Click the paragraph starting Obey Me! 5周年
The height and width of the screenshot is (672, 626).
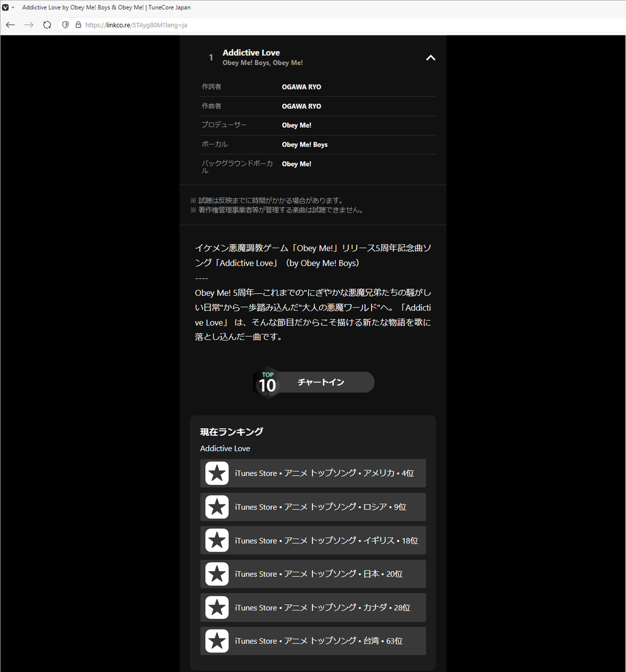pyautogui.click(x=313, y=315)
